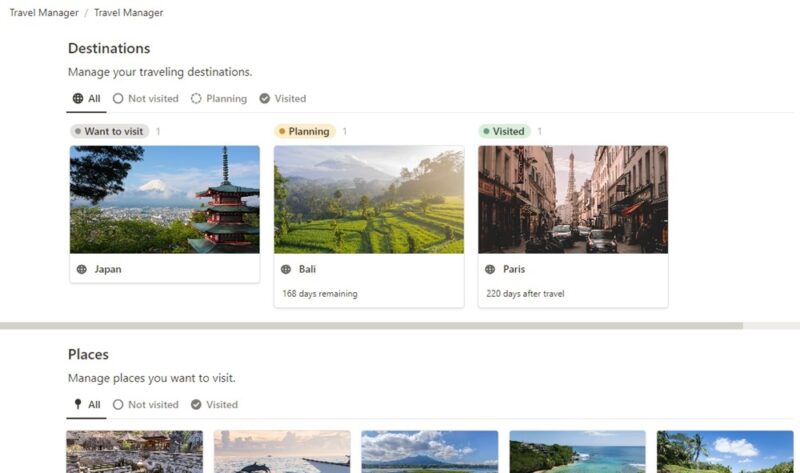
Task: Click the Planning group tag
Action: pyautogui.click(x=305, y=131)
